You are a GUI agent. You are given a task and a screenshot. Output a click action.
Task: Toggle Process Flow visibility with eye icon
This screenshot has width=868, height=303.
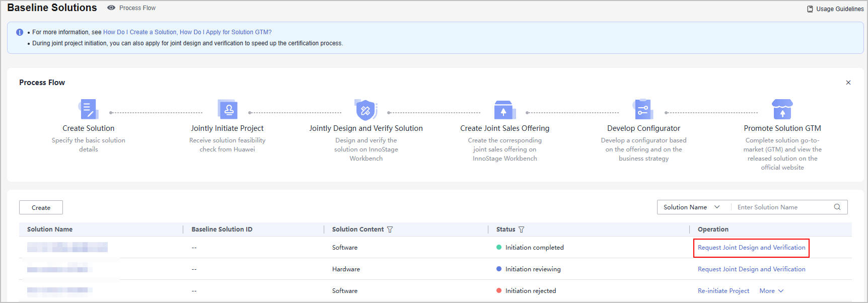(x=111, y=8)
